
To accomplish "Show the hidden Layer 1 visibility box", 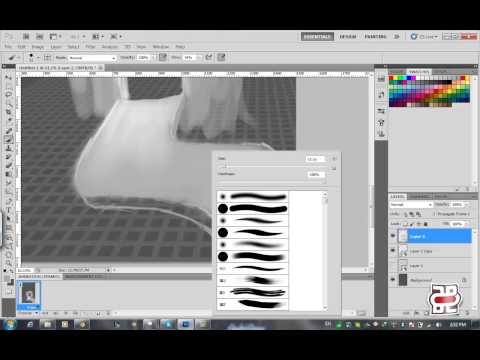I will click(x=393, y=266).
